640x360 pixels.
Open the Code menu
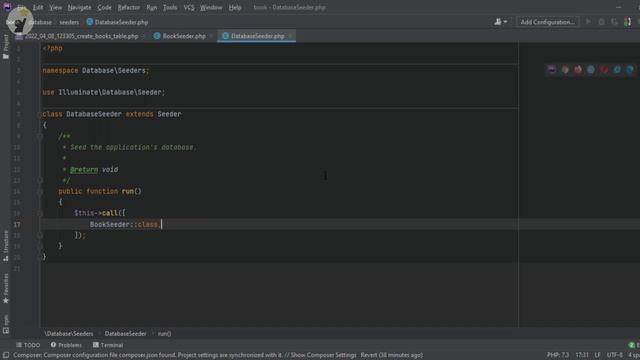(x=104, y=7)
